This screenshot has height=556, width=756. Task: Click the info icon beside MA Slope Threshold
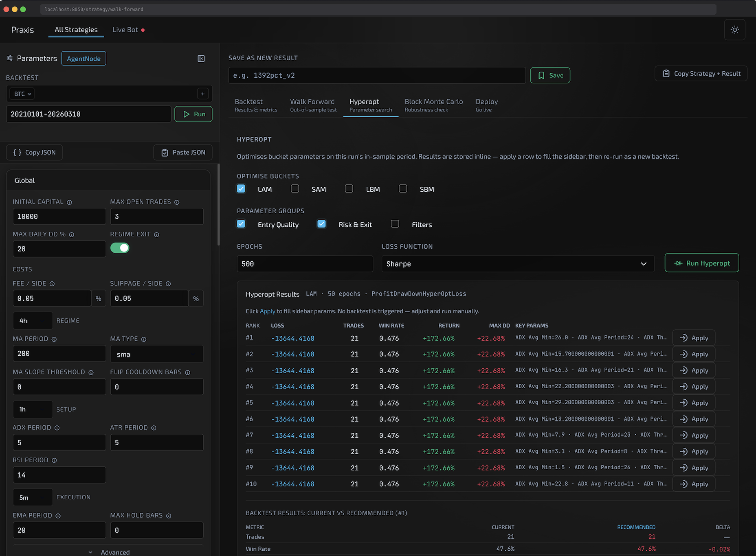click(x=91, y=372)
